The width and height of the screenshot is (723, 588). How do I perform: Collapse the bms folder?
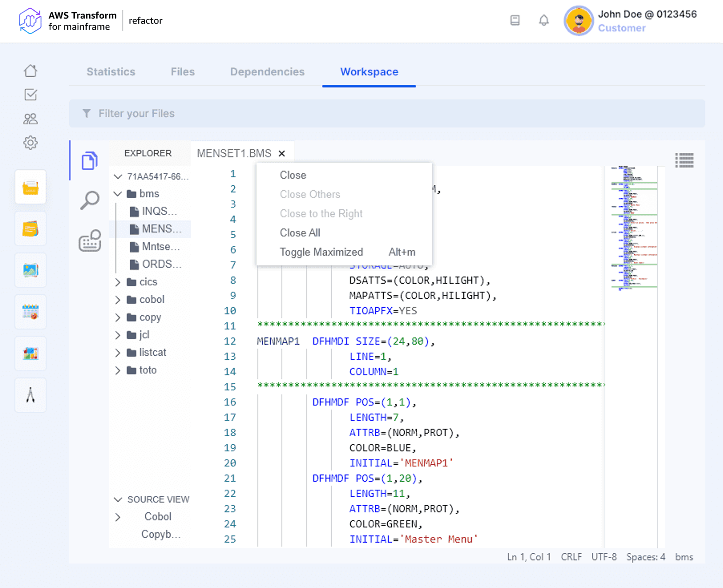click(x=118, y=194)
